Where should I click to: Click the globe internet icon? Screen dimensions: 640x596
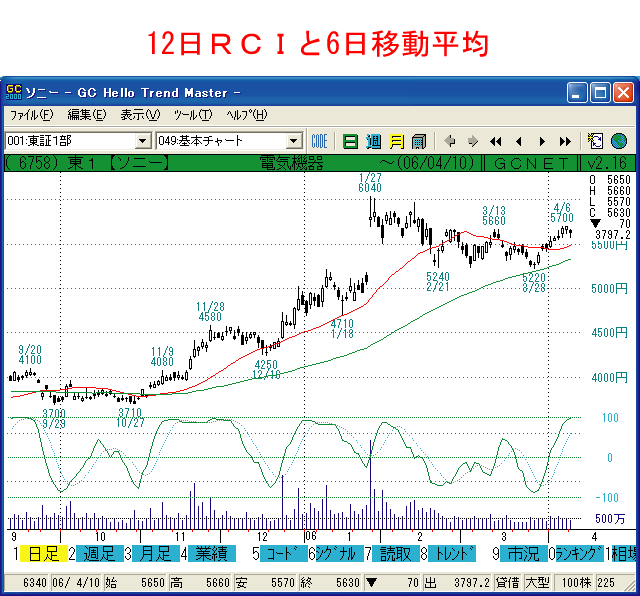pyautogui.click(x=619, y=141)
